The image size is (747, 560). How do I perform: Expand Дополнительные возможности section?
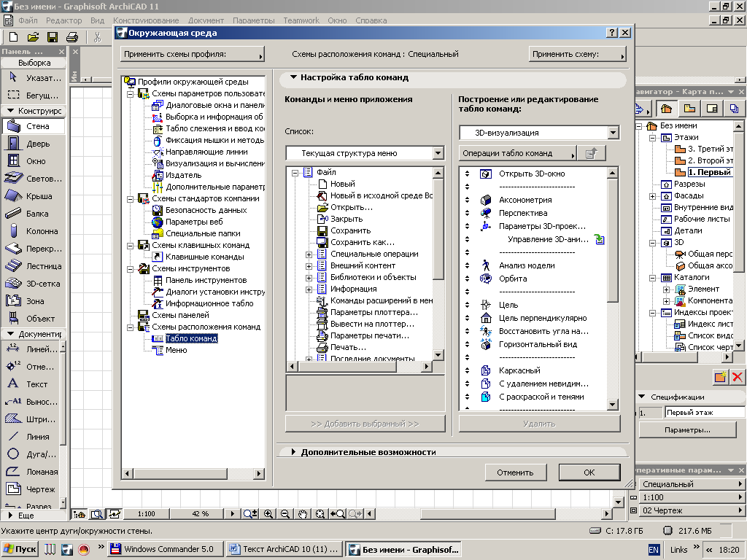(293, 452)
